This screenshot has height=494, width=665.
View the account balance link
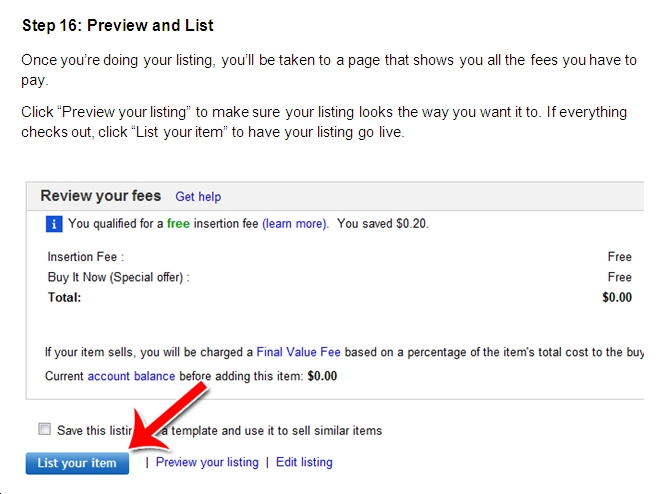[131, 376]
